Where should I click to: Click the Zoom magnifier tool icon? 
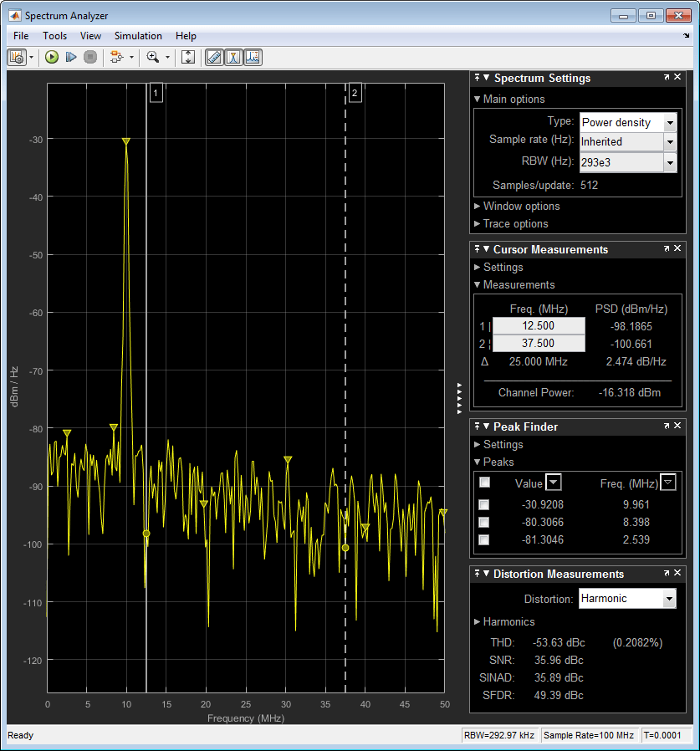152,57
